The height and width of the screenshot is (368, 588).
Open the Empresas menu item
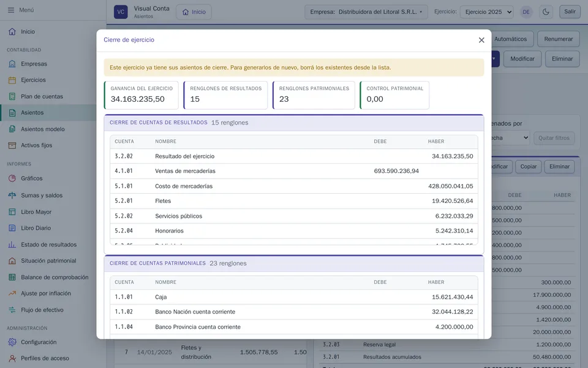[48, 64]
